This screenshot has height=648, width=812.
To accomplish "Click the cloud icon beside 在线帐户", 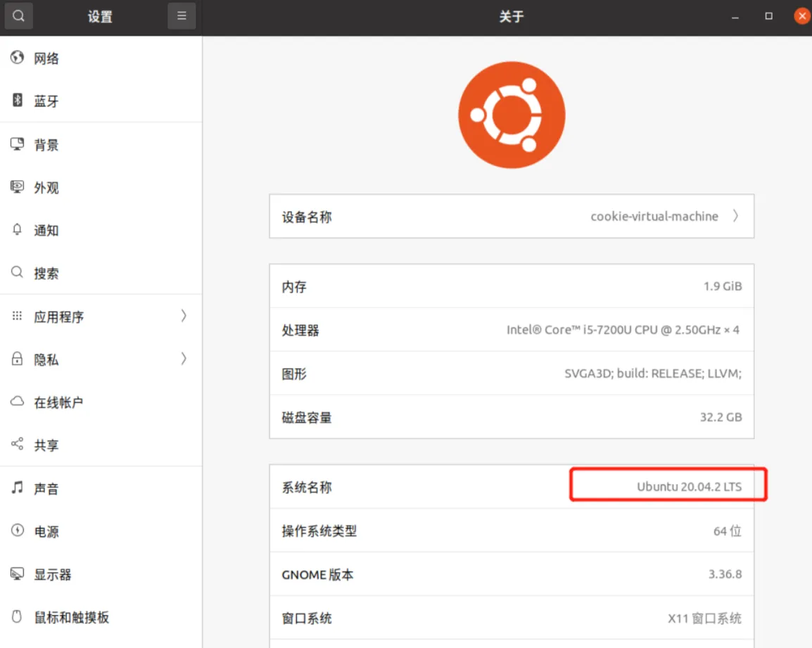I will [x=17, y=402].
